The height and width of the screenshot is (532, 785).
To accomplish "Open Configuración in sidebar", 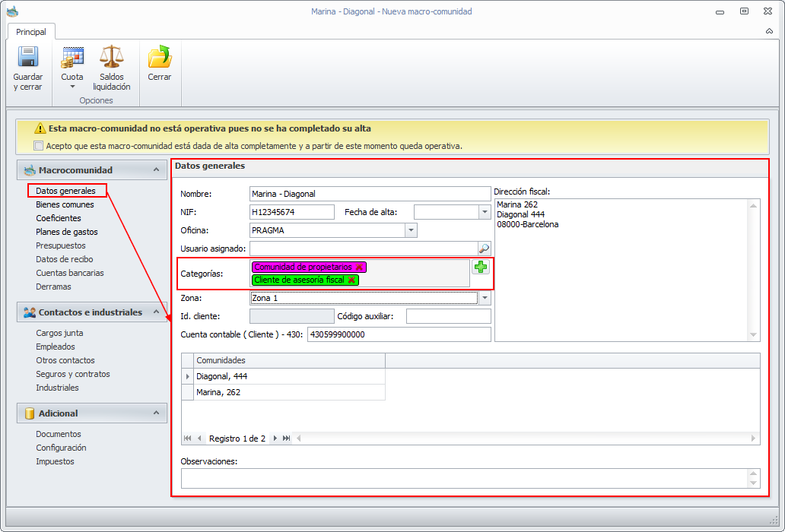I will coord(61,448).
